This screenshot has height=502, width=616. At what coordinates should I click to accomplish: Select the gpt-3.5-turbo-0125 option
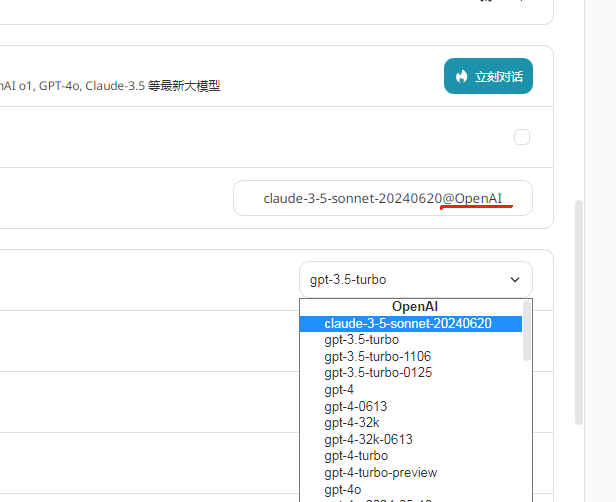click(411, 373)
